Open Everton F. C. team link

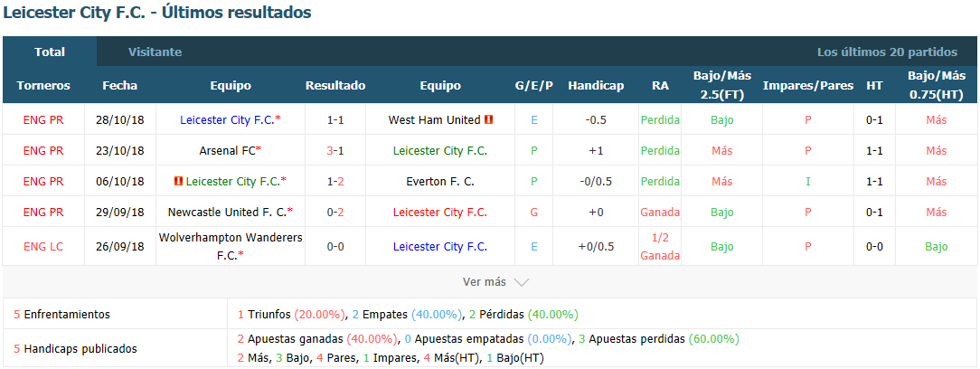440,182
